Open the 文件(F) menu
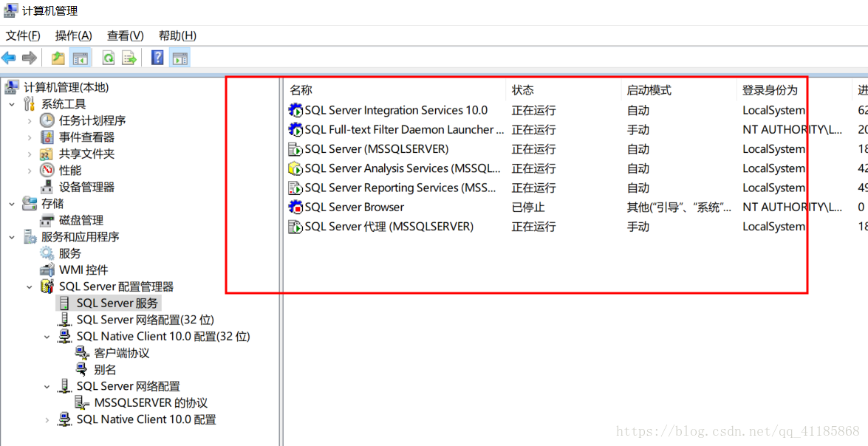 tap(23, 35)
